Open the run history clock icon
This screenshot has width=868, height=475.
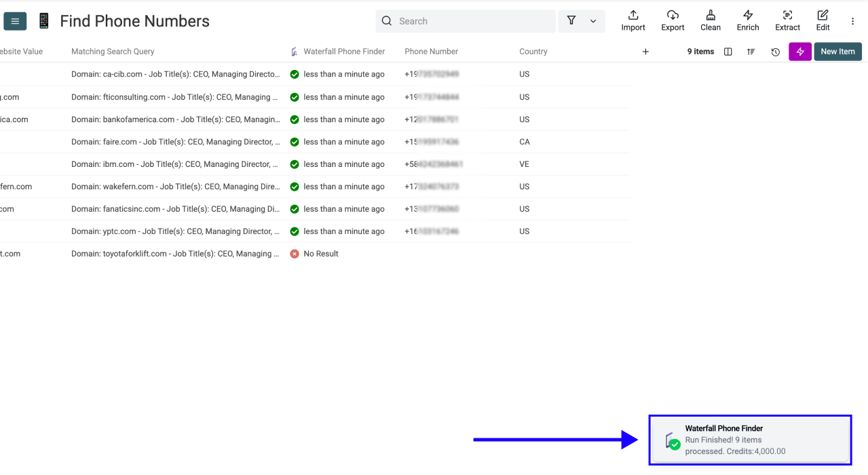tap(775, 52)
